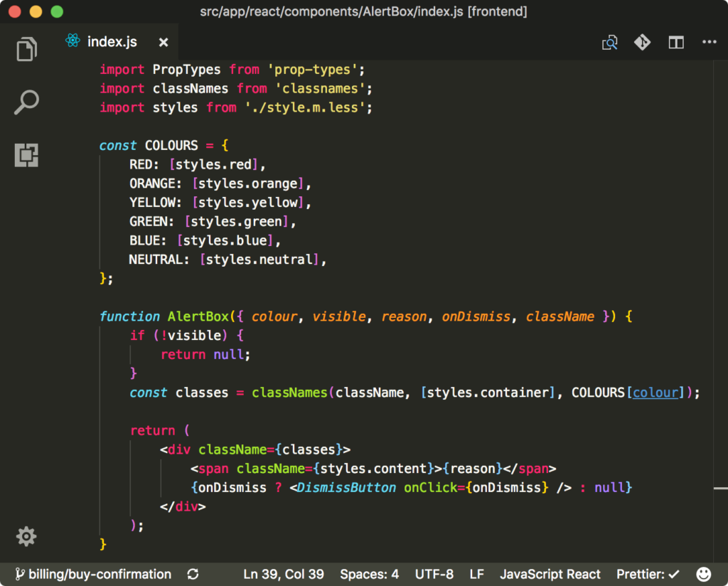Open language mode picker via JavaScript React
Viewport: 728px width, 586px height.
[x=550, y=574]
